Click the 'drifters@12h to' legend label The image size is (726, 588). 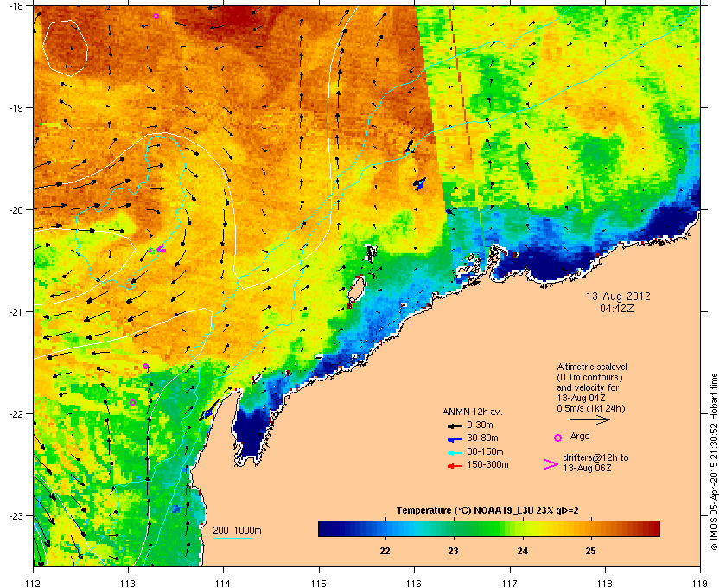coord(595,457)
